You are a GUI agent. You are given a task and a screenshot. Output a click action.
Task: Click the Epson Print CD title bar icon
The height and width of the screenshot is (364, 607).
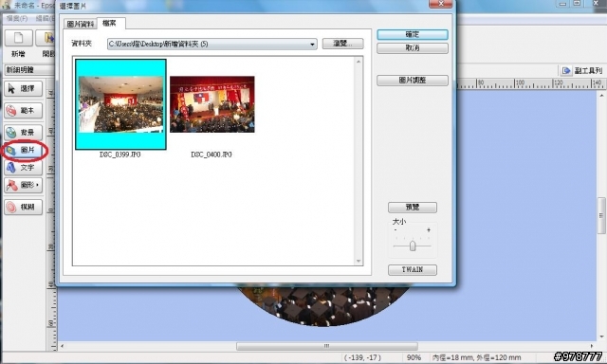6,6
